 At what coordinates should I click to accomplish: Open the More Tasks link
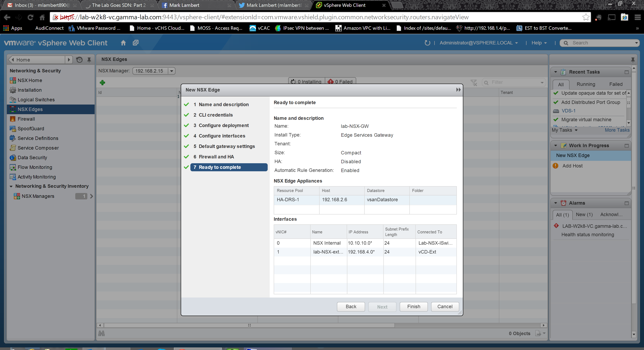click(x=617, y=130)
